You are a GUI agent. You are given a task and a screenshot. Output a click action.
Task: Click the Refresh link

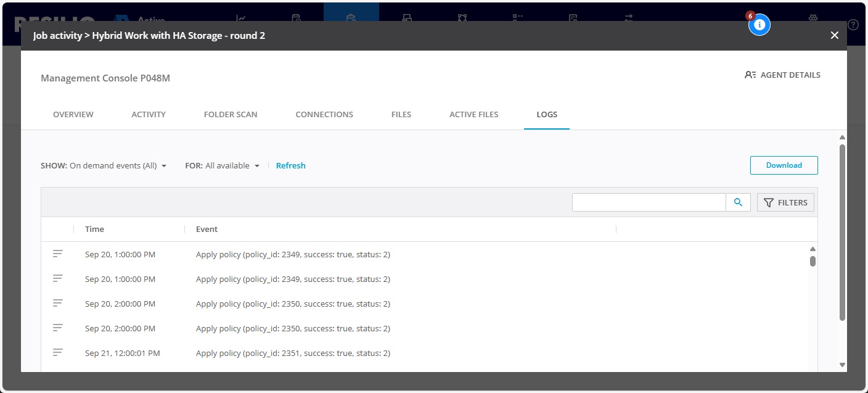[290, 166]
